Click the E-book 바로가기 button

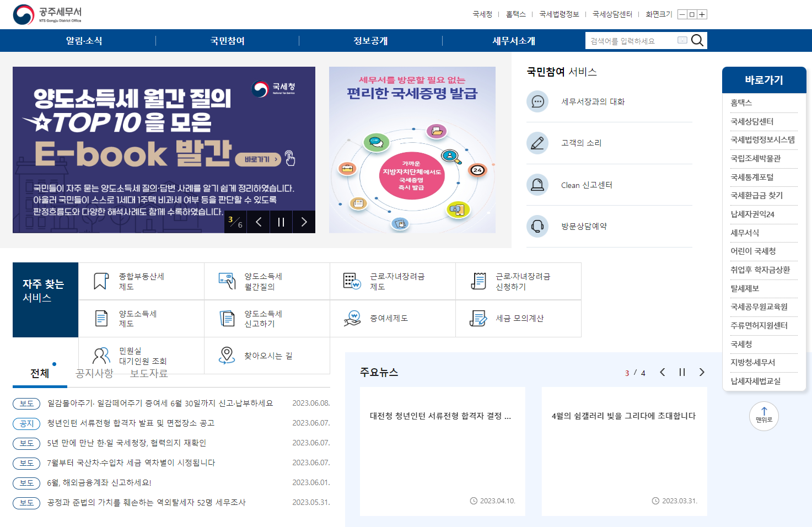[259, 159]
